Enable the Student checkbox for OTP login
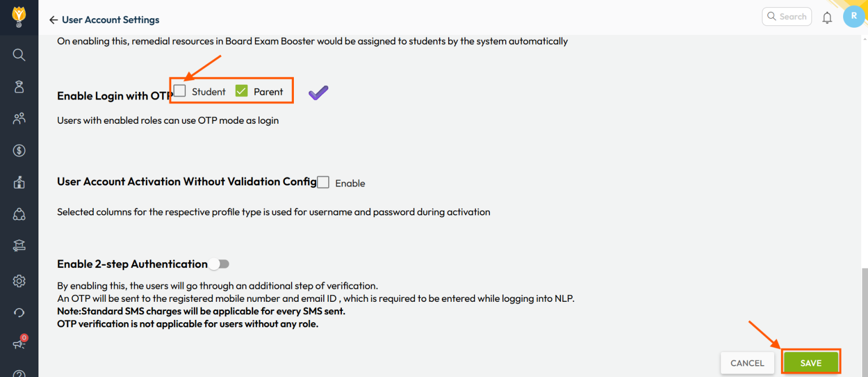Screen dimensions: 868x377 click(x=179, y=90)
